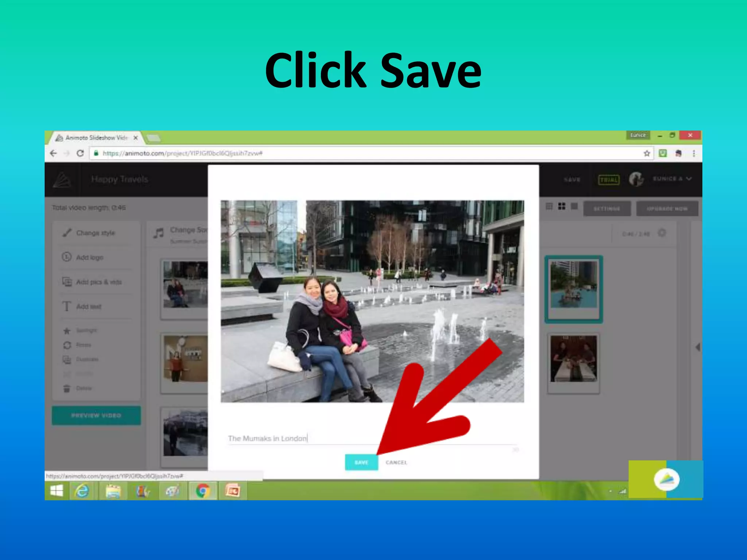This screenshot has width=747, height=560.
Task: Click the green shield extension icon
Action: pos(663,153)
